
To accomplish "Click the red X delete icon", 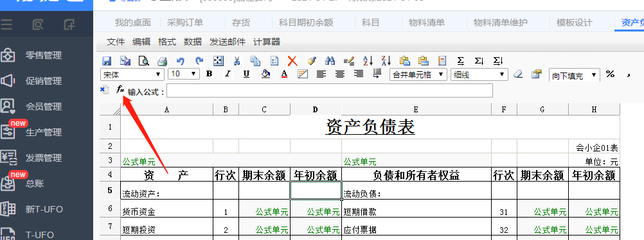I will tap(292, 61).
